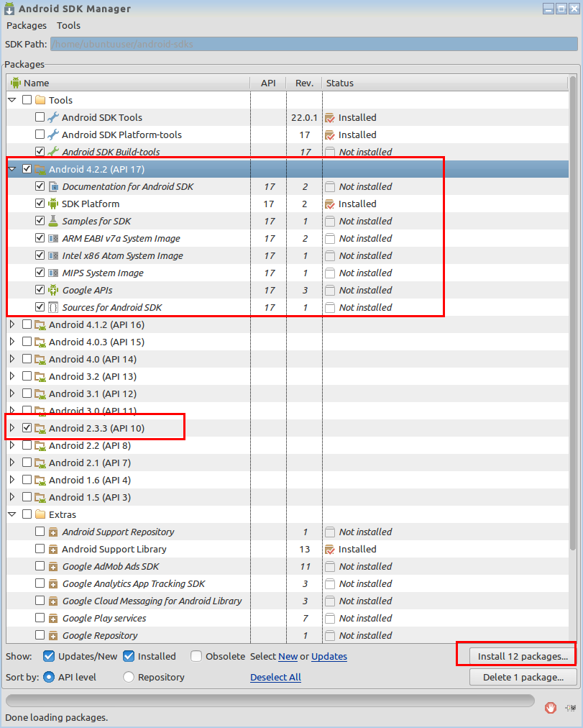Image resolution: width=583 pixels, height=728 pixels.
Task: Open the Tools menu
Action: tap(68, 25)
